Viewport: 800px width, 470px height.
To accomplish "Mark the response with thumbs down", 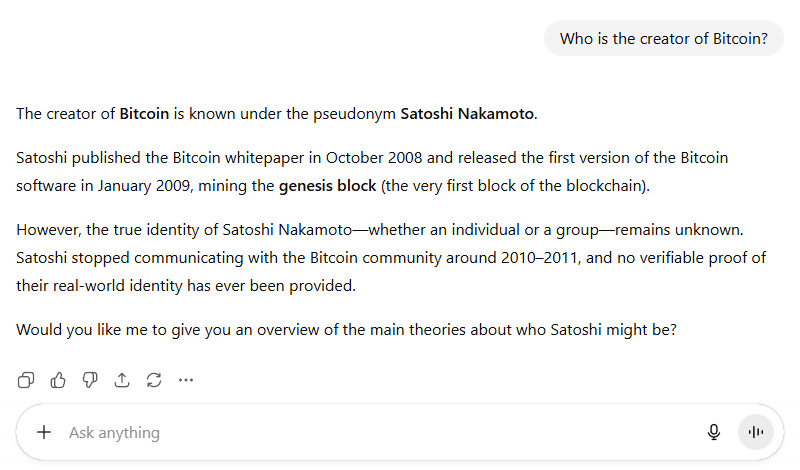I will click(90, 380).
